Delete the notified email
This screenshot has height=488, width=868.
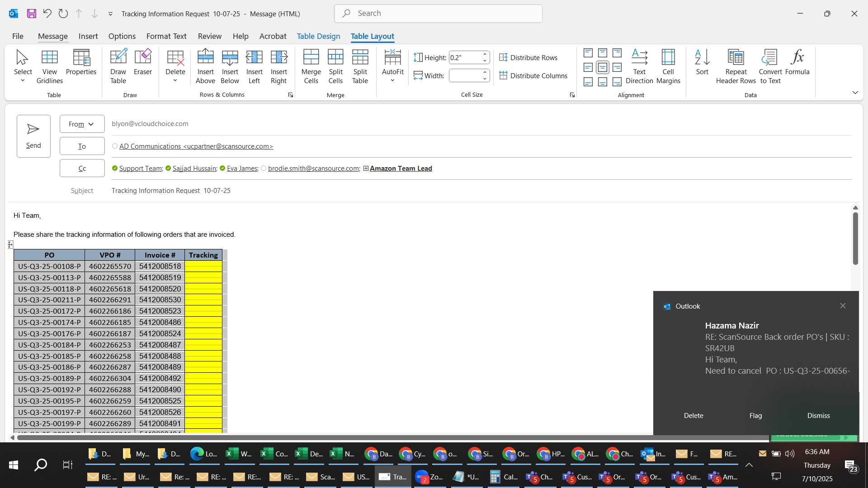[x=693, y=416]
